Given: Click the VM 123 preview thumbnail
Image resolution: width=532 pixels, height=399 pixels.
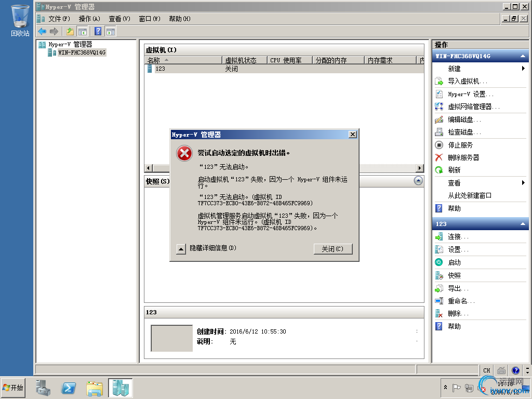Looking at the screenshot, I should (171, 338).
